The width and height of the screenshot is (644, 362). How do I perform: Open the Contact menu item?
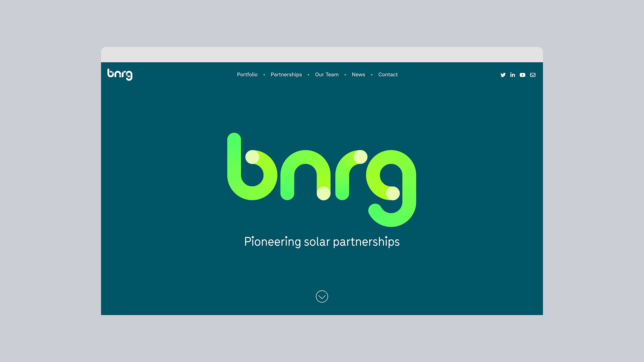click(388, 75)
